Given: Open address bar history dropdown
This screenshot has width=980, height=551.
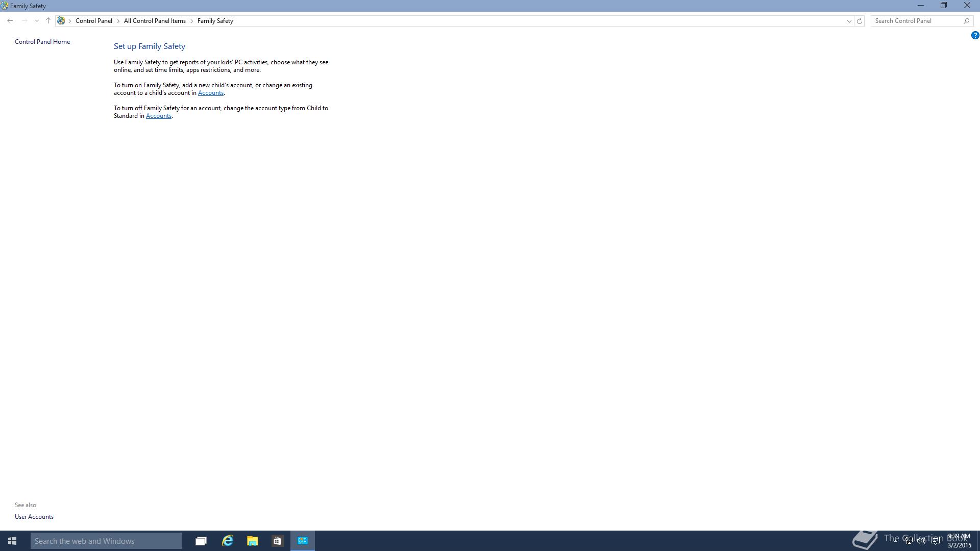Looking at the screenshot, I should (x=849, y=21).
